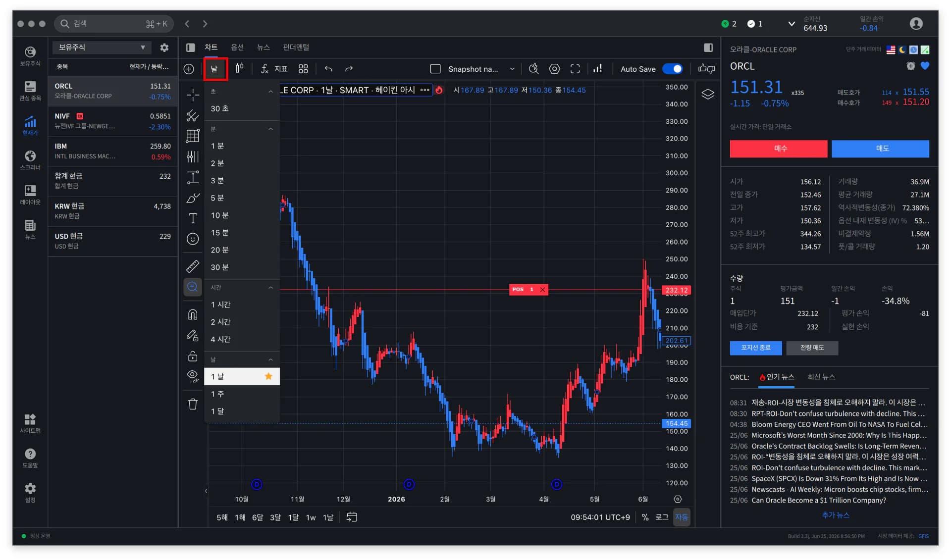Select the brush drawing tool
This screenshot has width=951, height=560.
[193, 198]
